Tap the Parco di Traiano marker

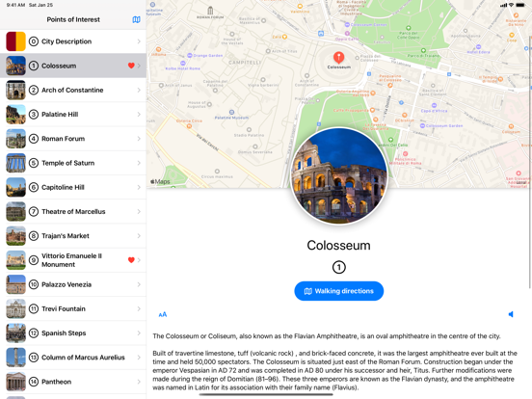pyautogui.click(x=423, y=50)
